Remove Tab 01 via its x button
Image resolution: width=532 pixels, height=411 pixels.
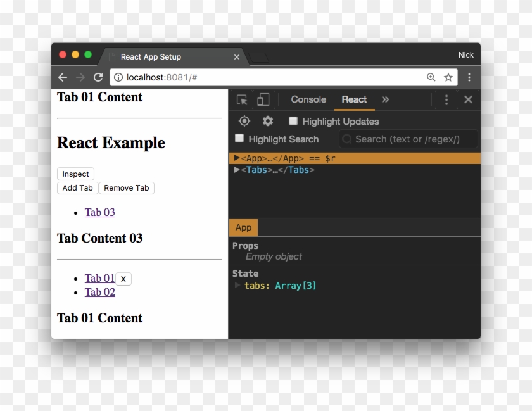(123, 278)
